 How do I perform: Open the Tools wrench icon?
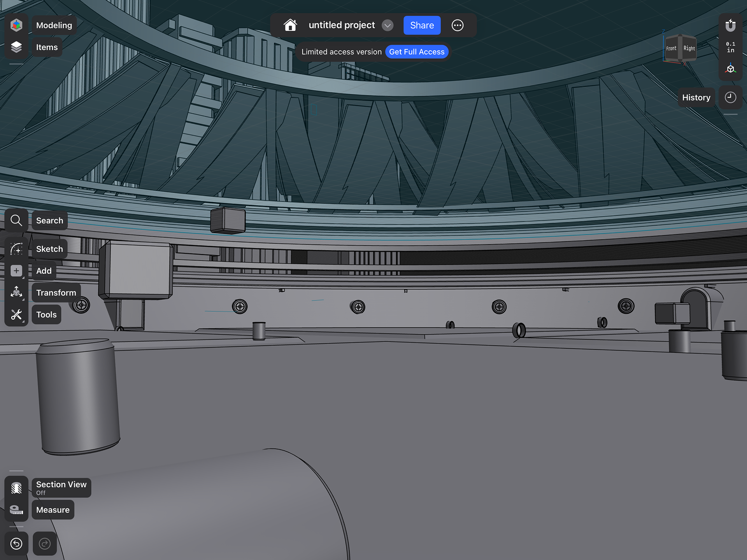click(16, 314)
